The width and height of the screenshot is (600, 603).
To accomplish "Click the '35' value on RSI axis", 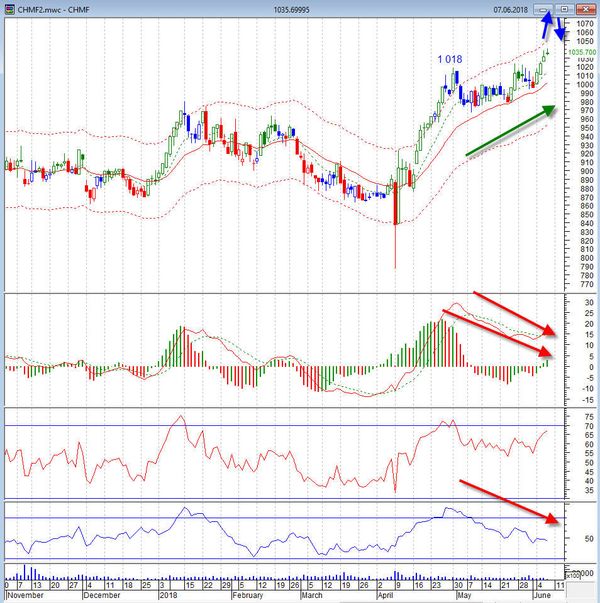I will 589,490.
